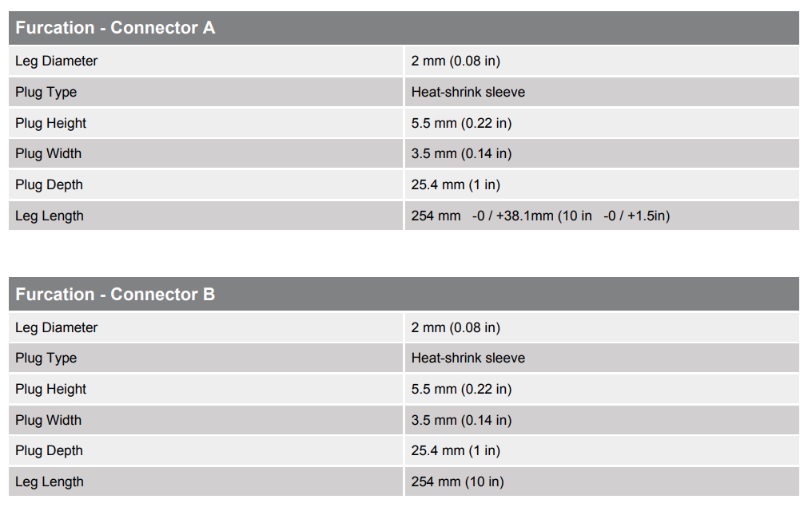This screenshot has width=812, height=519.
Task: Select Plug Type label in Connector B table
Action: (x=46, y=358)
